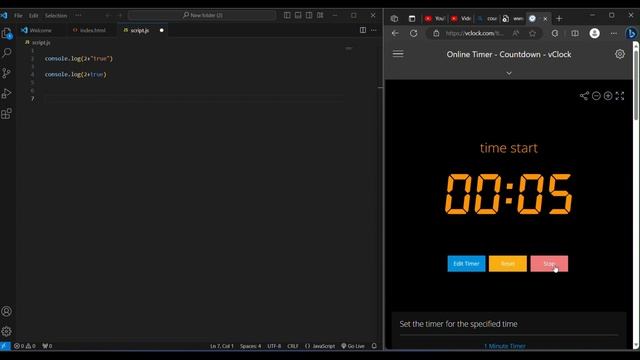
Task: Open Edge split screen
Action: [575, 33]
